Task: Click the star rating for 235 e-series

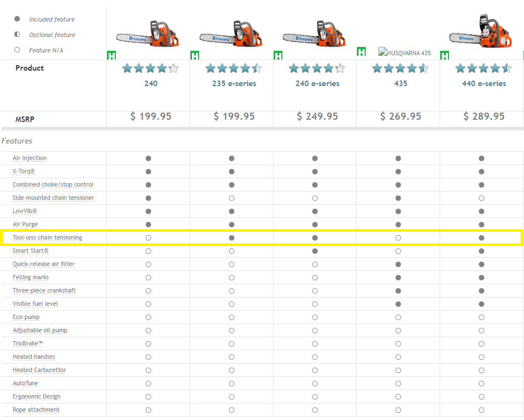Action: click(x=234, y=68)
